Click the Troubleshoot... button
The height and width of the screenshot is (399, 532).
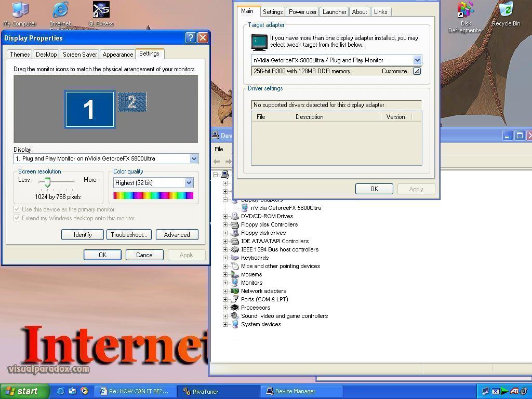(129, 235)
